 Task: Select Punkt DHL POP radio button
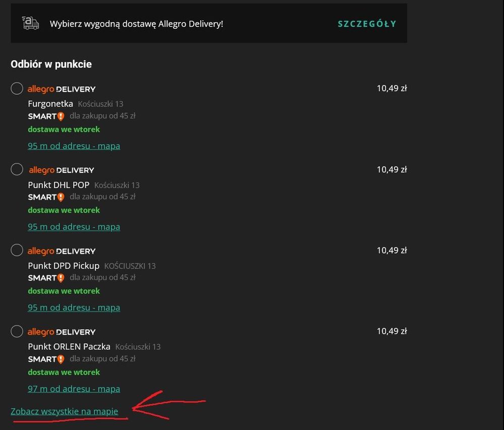pyautogui.click(x=17, y=169)
